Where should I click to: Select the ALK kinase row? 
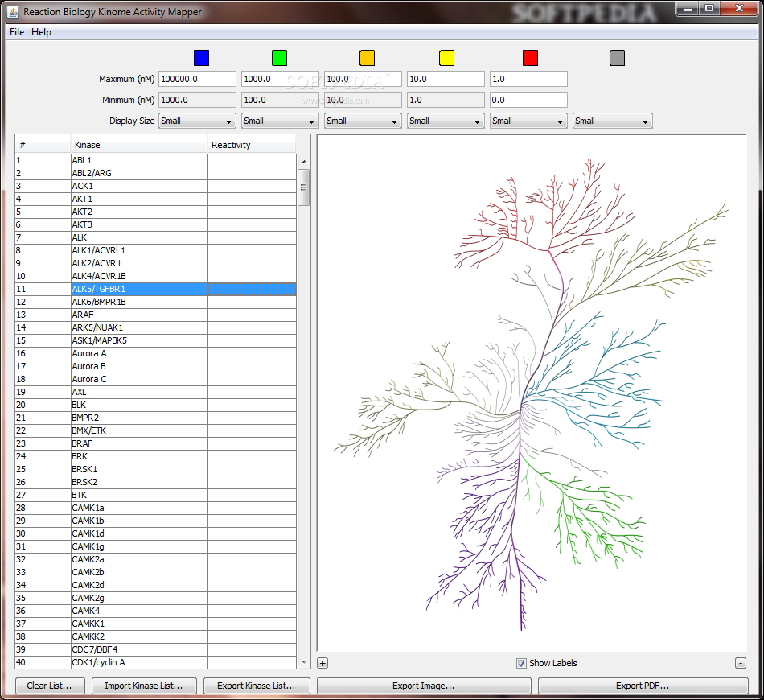tap(155, 237)
